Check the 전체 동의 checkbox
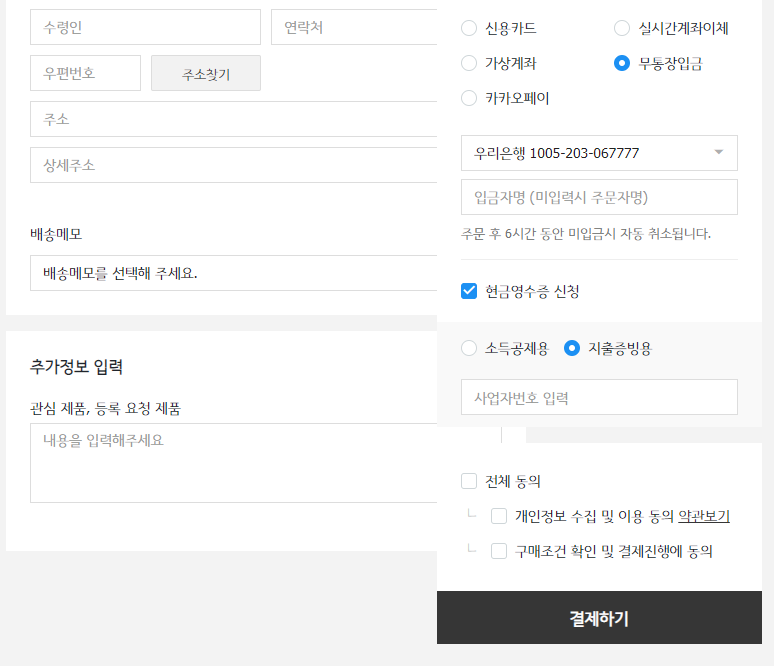Image resolution: width=774 pixels, height=666 pixels. coord(469,481)
